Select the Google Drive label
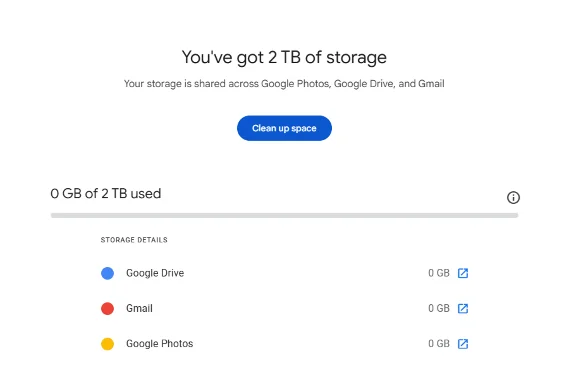Viewport: 576px width, 392px height. (155, 273)
